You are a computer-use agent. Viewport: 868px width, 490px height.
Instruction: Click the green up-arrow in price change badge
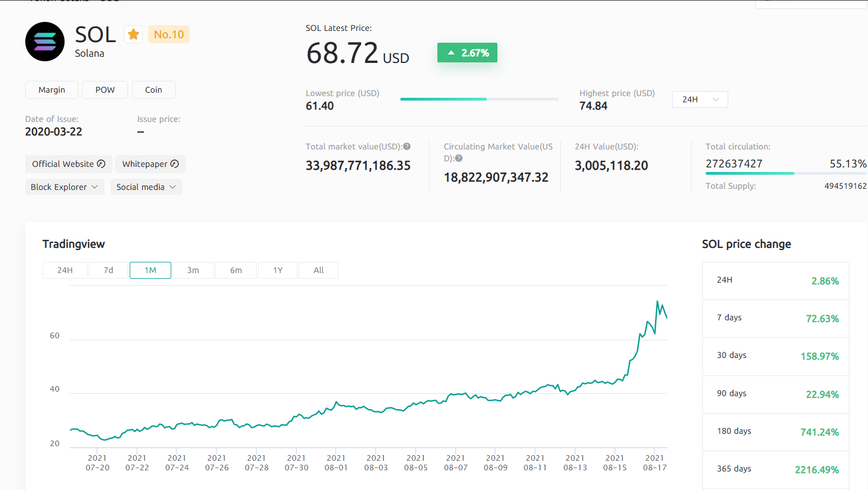click(451, 53)
